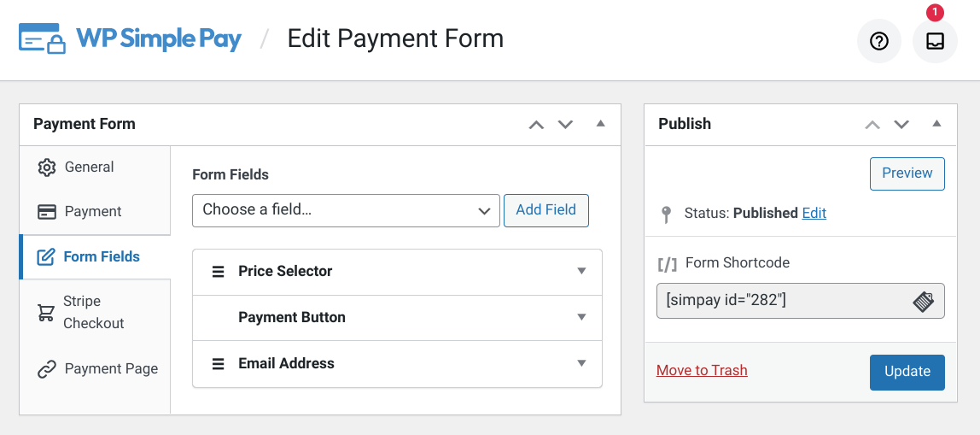
Task: Copy the form shortcode clipboard icon
Action: click(x=923, y=301)
